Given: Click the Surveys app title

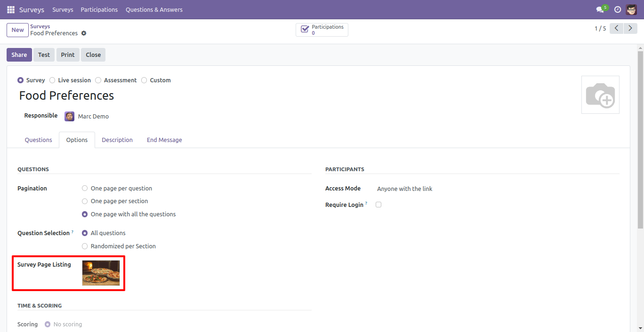Looking at the screenshot, I should (x=32, y=9).
